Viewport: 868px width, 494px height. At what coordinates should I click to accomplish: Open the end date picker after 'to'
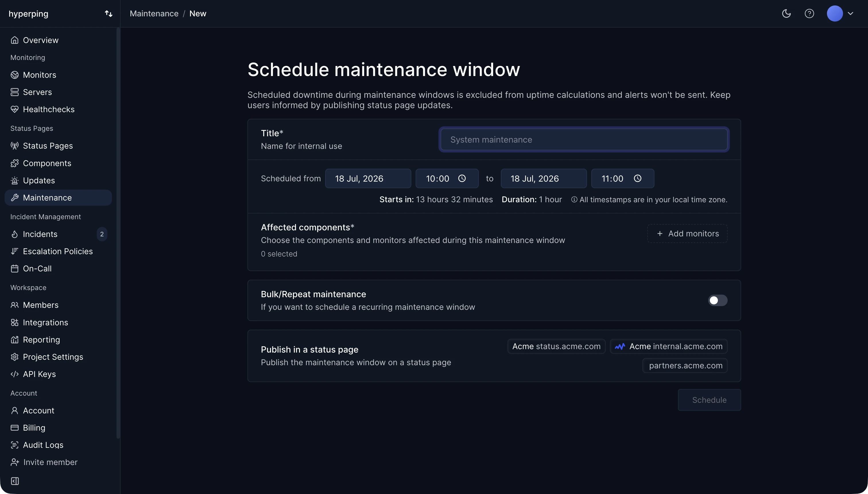[x=543, y=178]
